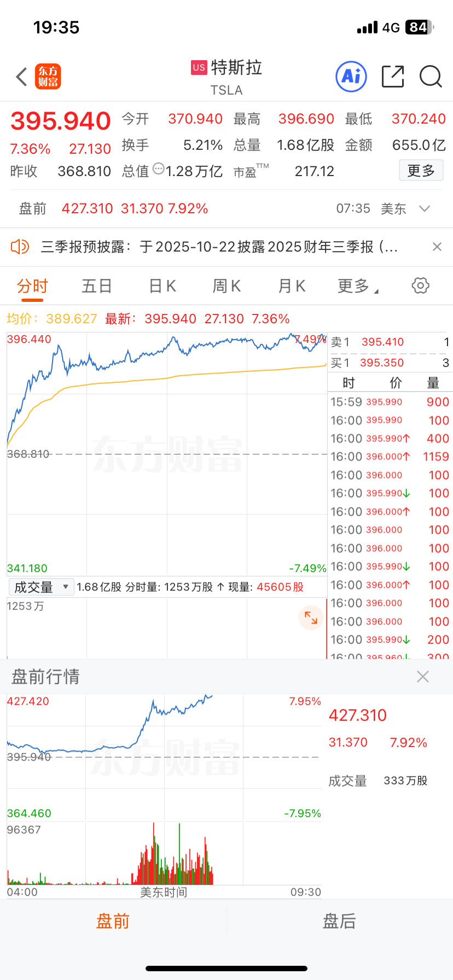Open chart settings hexagon gear icon
Screen dimensions: 453x980
tap(420, 285)
